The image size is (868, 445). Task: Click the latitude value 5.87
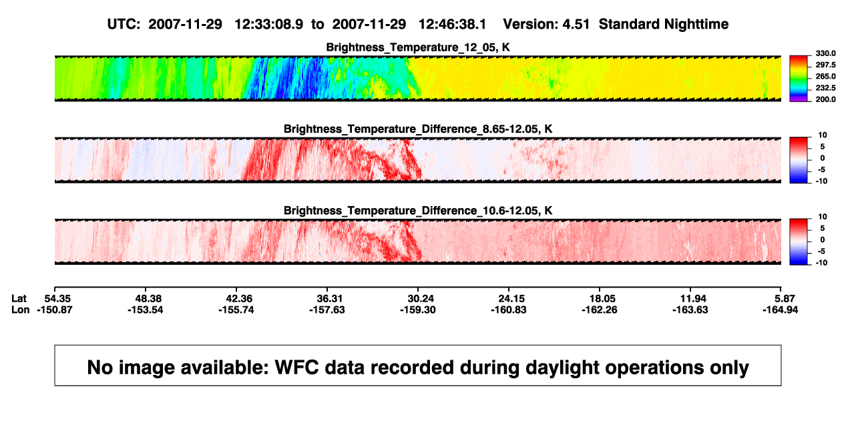click(x=784, y=298)
